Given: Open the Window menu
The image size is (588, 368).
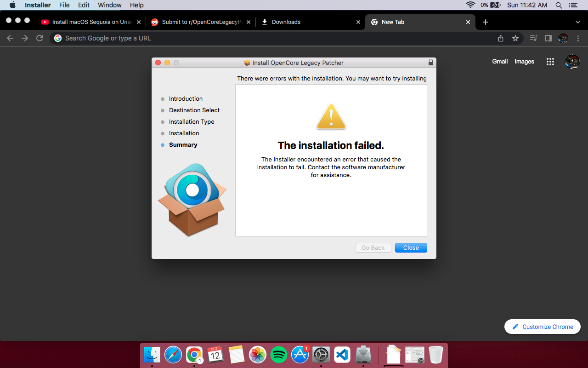Looking at the screenshot, I should (110, 5).
